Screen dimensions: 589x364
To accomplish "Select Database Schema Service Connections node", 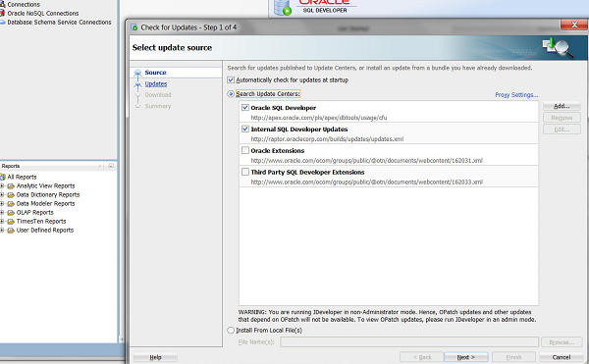I will (x=59, y=23).
